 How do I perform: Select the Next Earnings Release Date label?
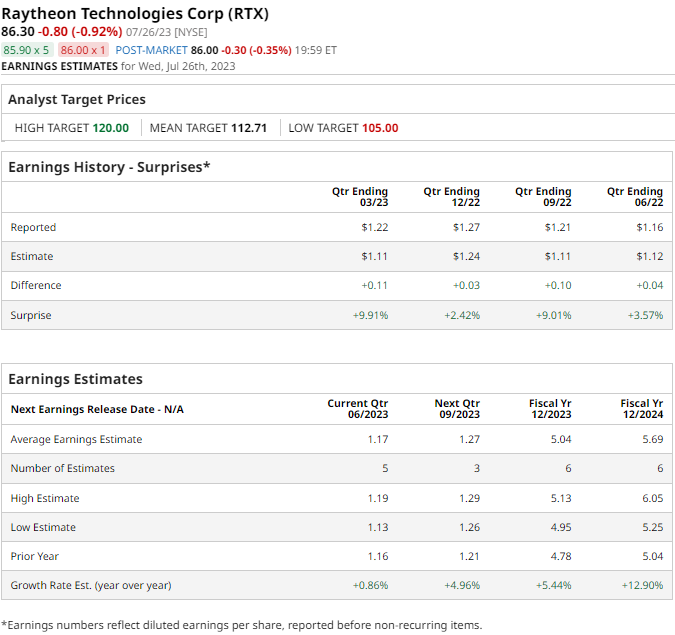[x=97, y=409]
